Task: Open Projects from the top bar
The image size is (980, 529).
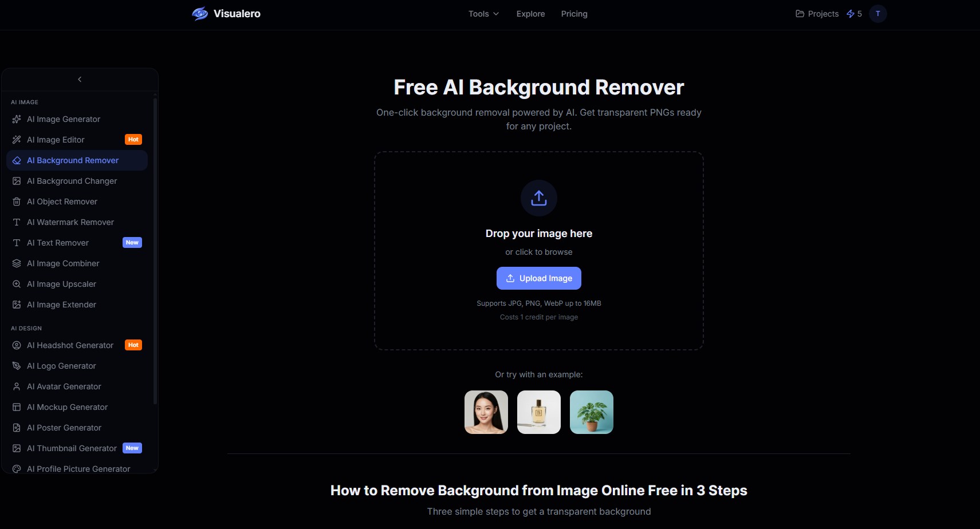Action: [817, 14]
